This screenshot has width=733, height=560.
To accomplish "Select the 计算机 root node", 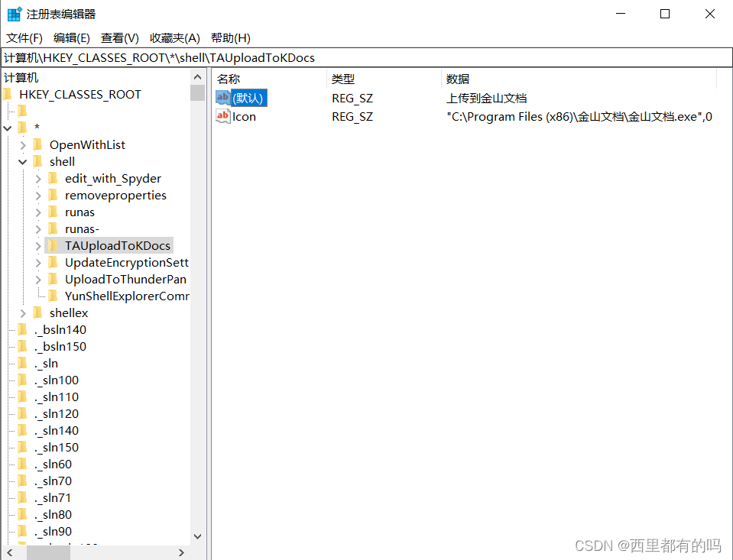I will [21, 78].
